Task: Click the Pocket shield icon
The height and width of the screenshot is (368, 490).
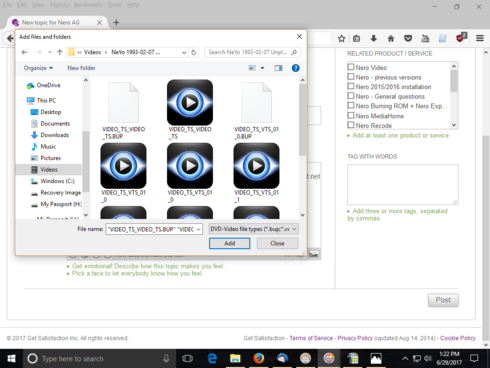Action: tap(408, 39)
